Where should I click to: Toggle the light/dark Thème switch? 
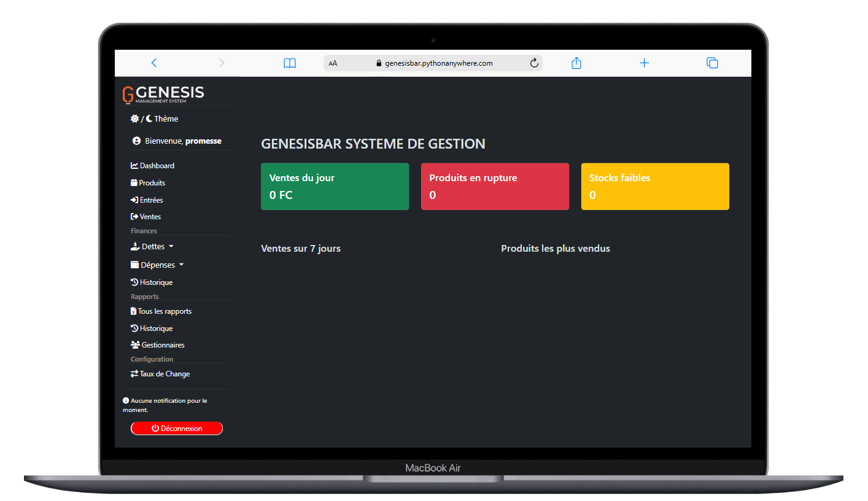154,118
